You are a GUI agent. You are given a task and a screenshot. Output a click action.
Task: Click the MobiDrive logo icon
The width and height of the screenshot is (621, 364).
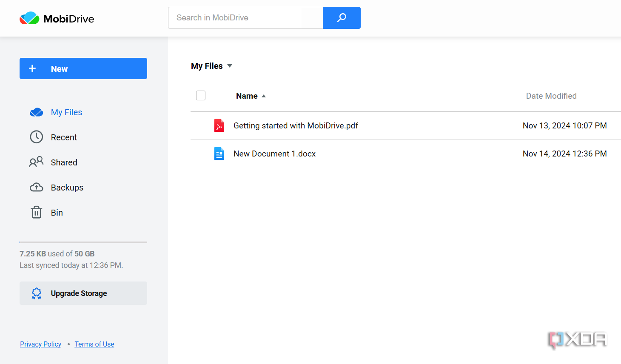[29, 18]
